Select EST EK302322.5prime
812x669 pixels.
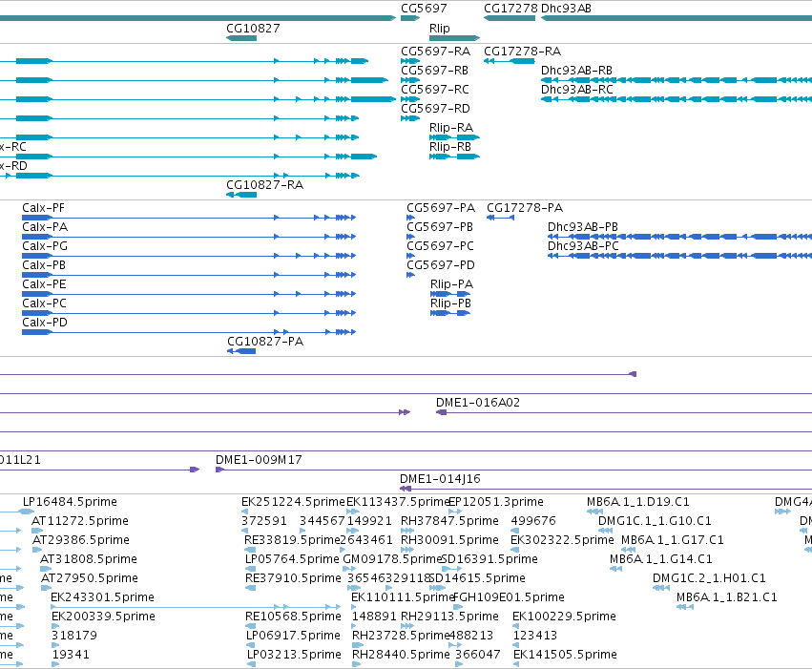(x=562, y=540)
